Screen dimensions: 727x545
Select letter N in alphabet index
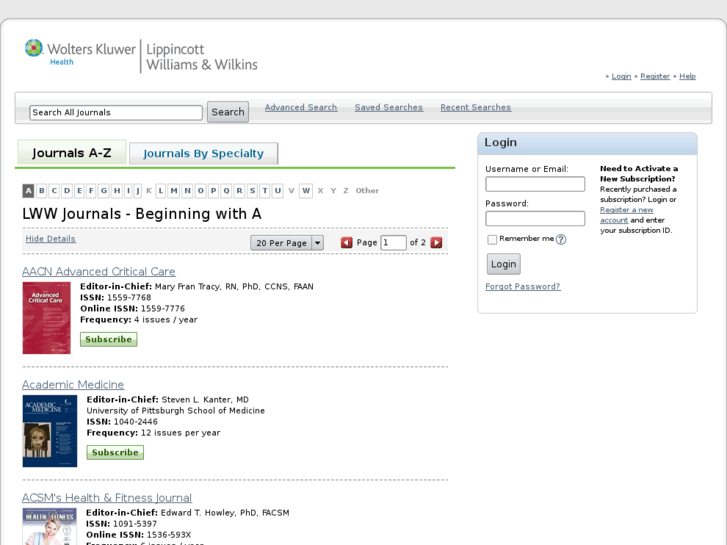click(x=187, y=191)
